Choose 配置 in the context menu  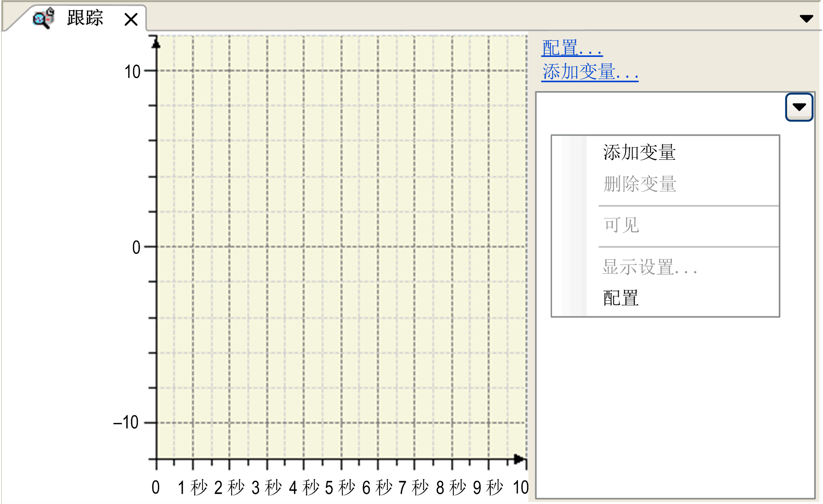pos(620,298)
